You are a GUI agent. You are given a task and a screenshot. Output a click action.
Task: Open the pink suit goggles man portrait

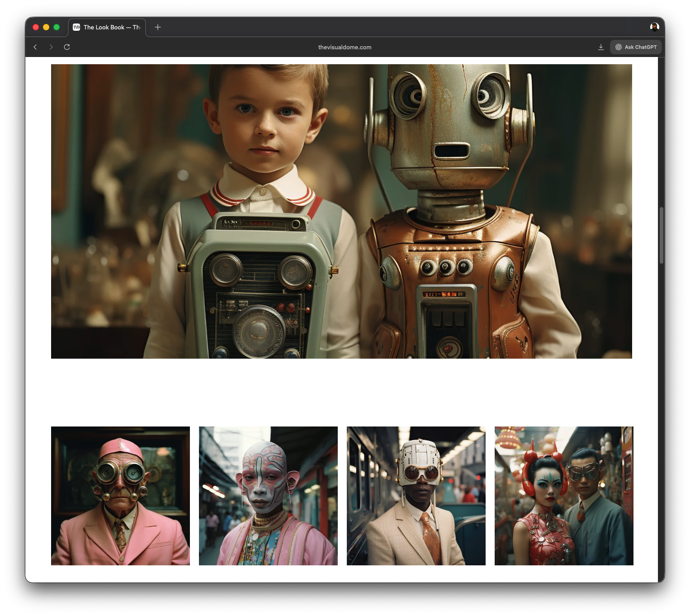click(120, 496)
